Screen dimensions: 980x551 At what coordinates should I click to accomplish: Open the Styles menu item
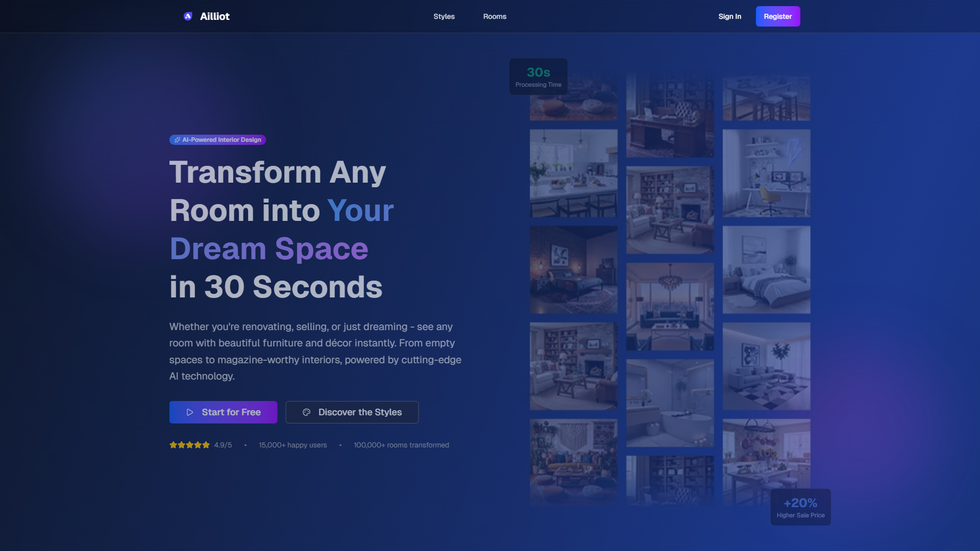(x=444, y=16)
